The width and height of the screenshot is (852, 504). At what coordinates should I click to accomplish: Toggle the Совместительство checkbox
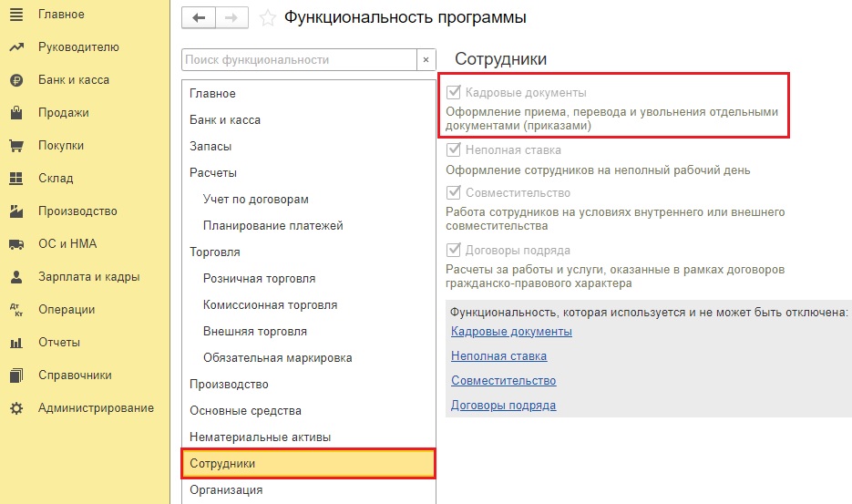click(x=453, y=192)
